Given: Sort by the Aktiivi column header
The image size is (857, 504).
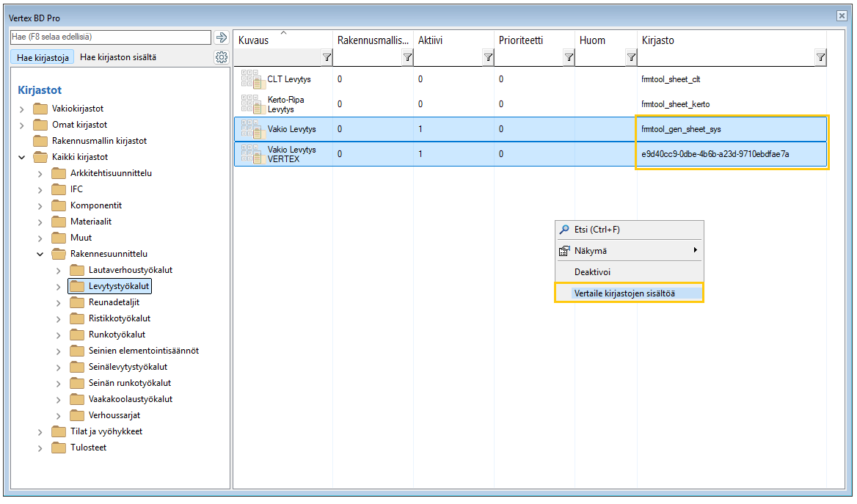Looking at the screenshot, I should coord(453,40).
